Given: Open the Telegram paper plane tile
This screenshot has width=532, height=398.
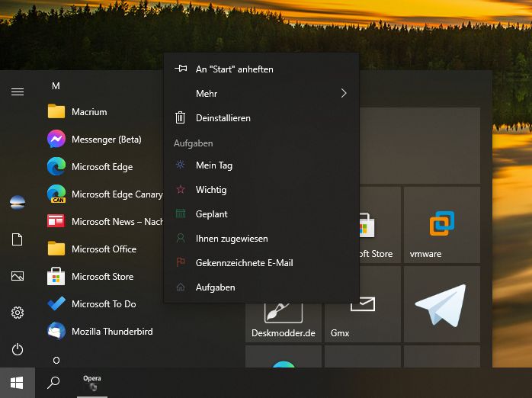Looking at the screenshot, I should click(x=442, y=304).
